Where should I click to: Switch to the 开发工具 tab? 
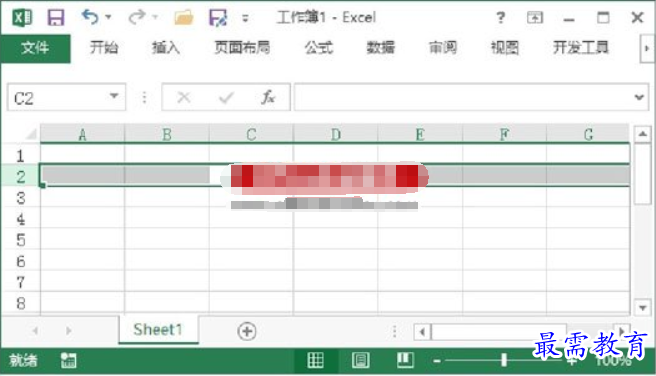click(x=581, y=48)
